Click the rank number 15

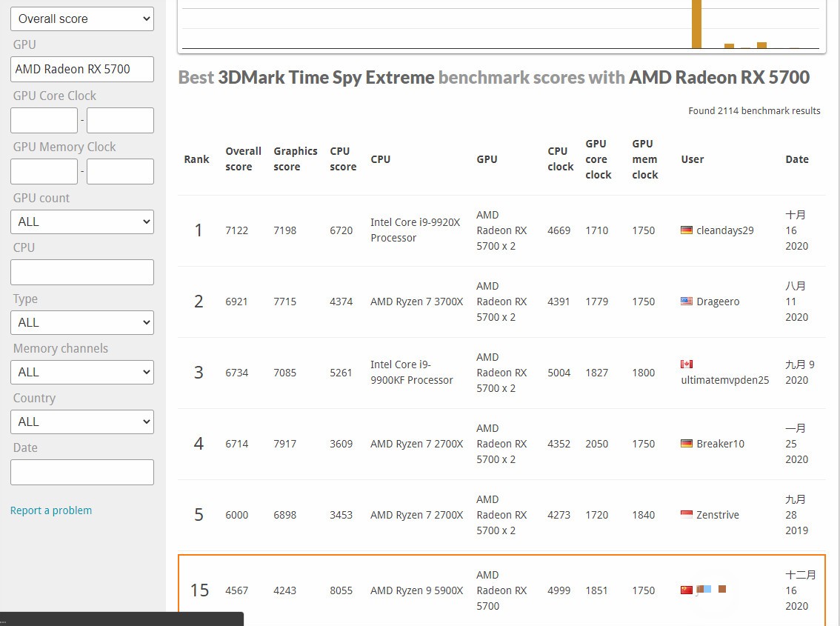(x=199, y=590)
